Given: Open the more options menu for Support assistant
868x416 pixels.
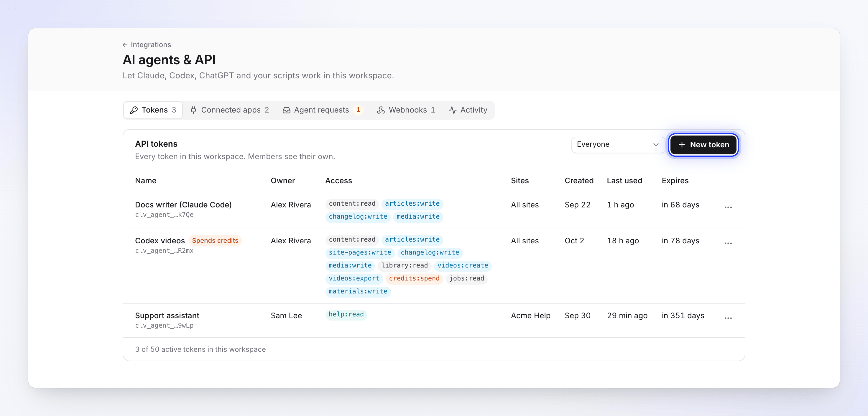Looking at the screenshot, I should coord(728,318).
